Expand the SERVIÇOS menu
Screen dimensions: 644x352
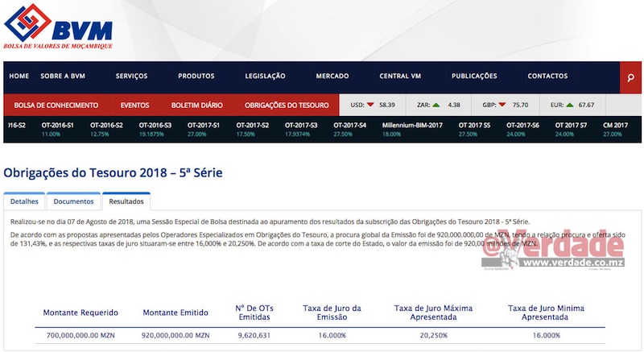click(131, 77)
